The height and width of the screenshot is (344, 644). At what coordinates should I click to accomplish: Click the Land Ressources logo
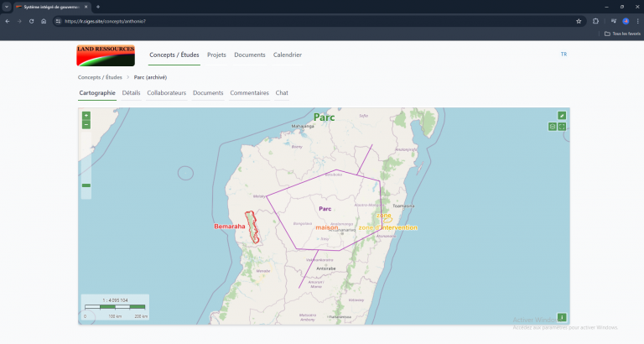[106, 55]
